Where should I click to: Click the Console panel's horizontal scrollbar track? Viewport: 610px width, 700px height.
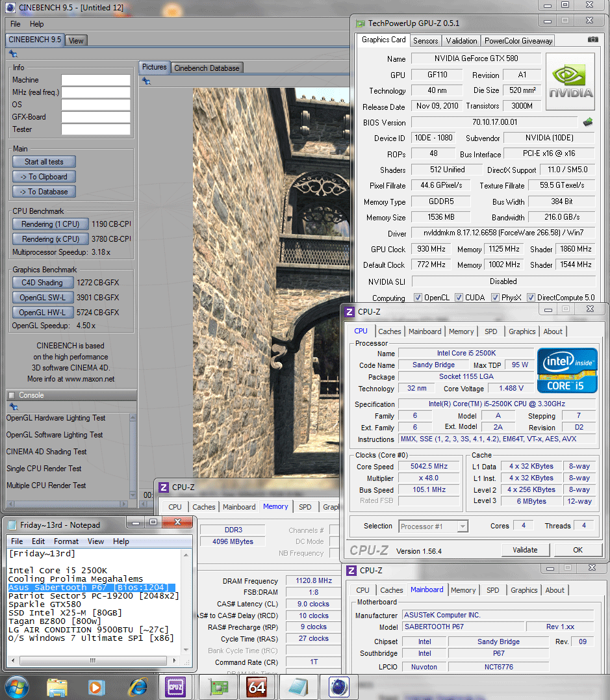(x=68, y=504)
